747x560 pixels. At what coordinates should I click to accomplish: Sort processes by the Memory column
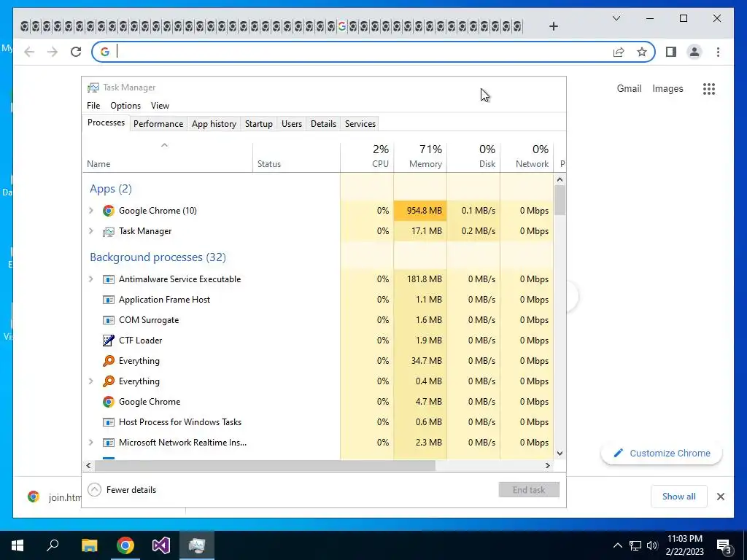pyautogui.click(x=421, y=157)
